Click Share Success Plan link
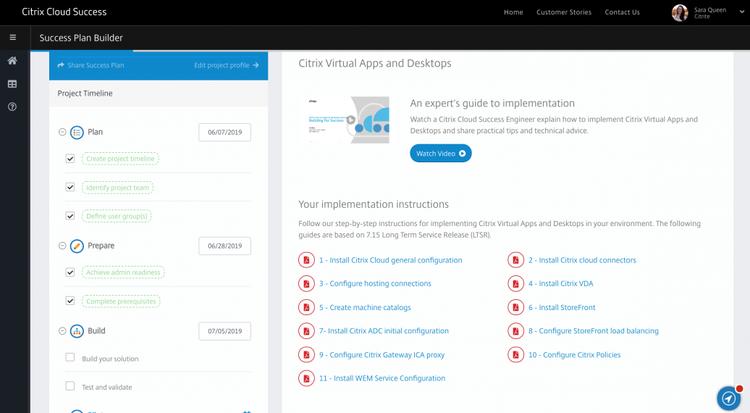Viewport: 750px width, 413px height. tap(96, 65)
